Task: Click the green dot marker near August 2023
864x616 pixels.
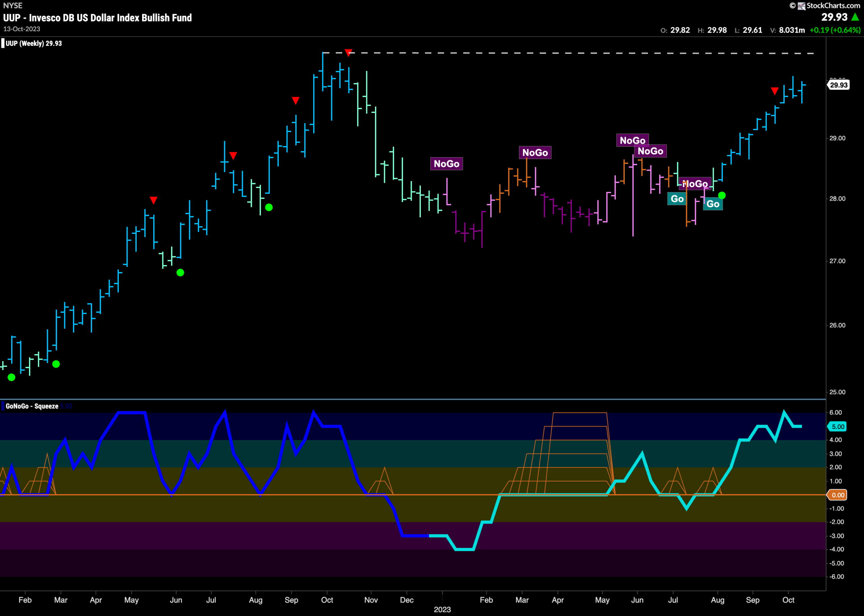Action: click(x=722, y=195)
